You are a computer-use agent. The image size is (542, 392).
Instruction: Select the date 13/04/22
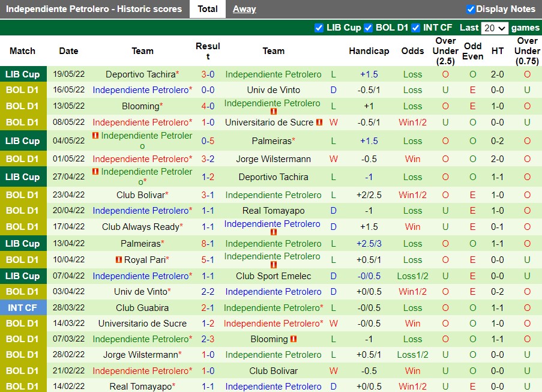(x=68, y=243)
